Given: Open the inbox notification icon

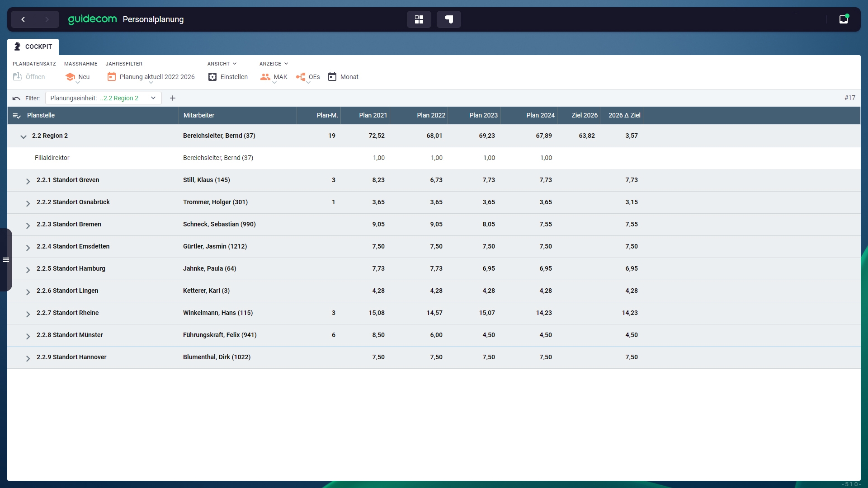Looking at the screenshot, I should coord(844,19).
